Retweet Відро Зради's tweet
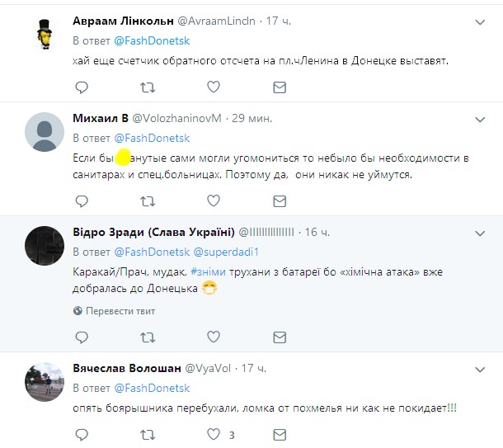The height and width of the screenshot is (448, 503). pos(148,337)
